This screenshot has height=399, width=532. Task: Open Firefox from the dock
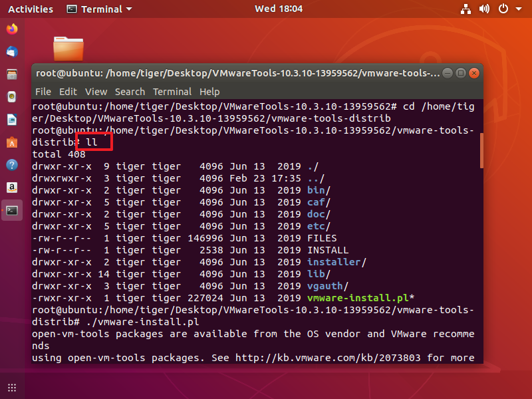tap(12, 29)
